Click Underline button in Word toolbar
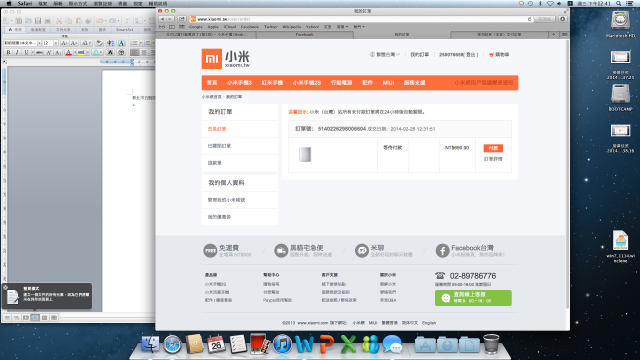640x360 pixels. pyautogui.click(x=26, y=52)
